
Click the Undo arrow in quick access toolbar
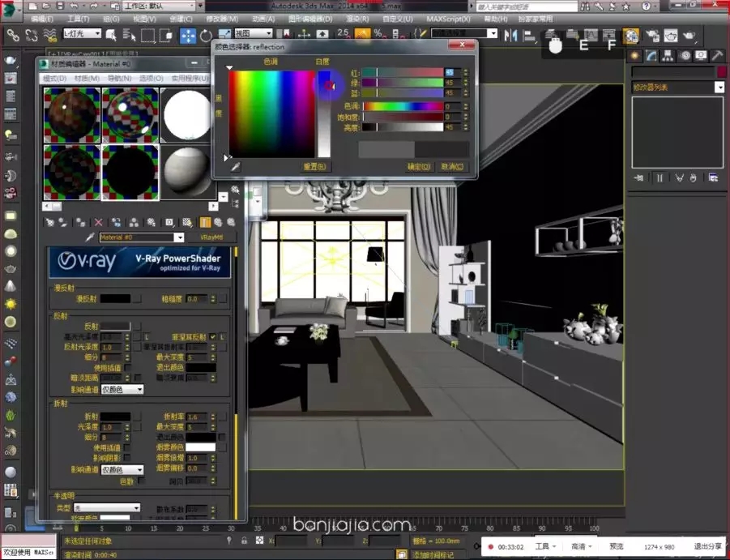point(74,6)
